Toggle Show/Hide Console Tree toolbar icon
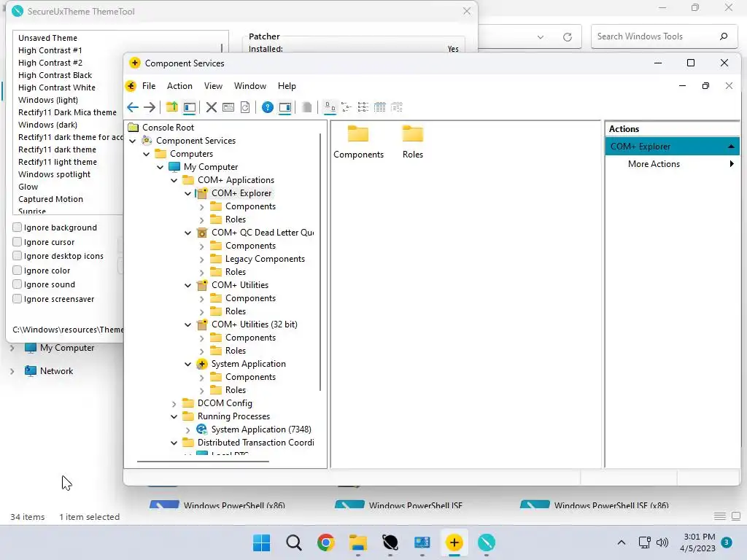 pyautogui.click(x=190, y=107)
